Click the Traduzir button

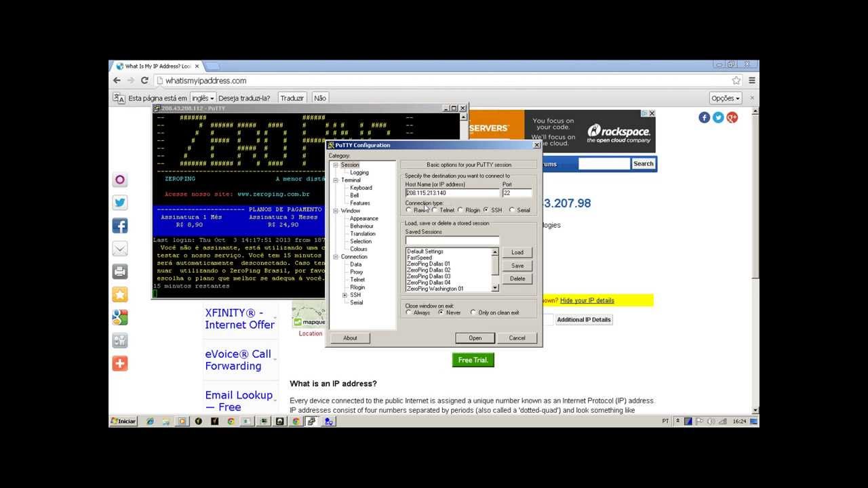coord(292,98)
